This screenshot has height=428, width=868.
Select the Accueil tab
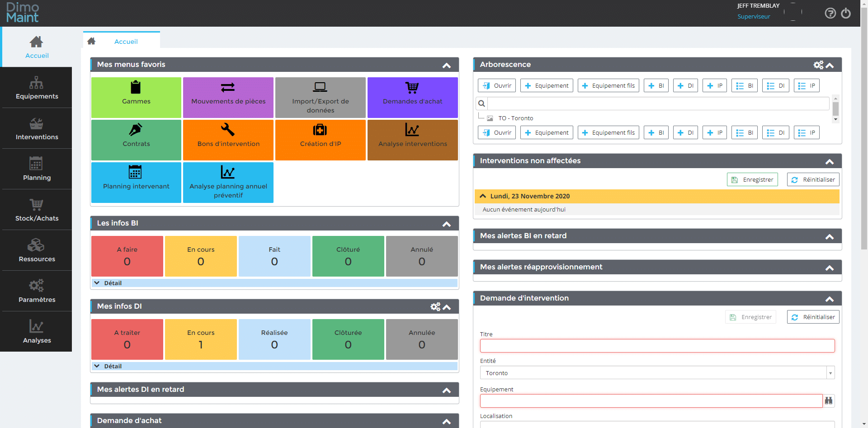click(x=126, y=42)
